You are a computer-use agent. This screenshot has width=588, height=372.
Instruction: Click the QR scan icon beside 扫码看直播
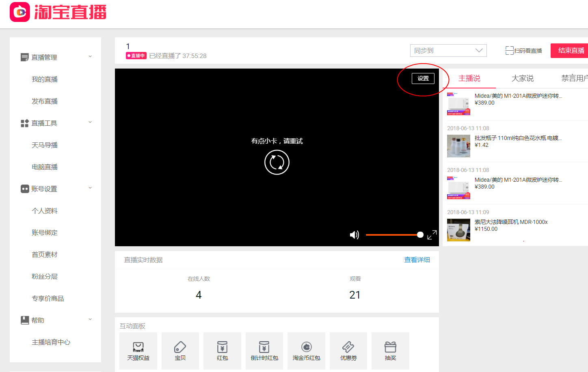coord(510,50)
